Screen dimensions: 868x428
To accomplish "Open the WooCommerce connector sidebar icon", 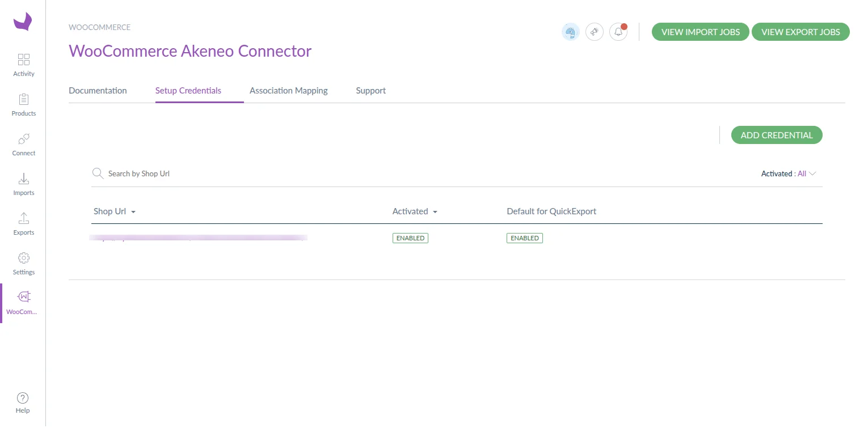I will (23, 300).
